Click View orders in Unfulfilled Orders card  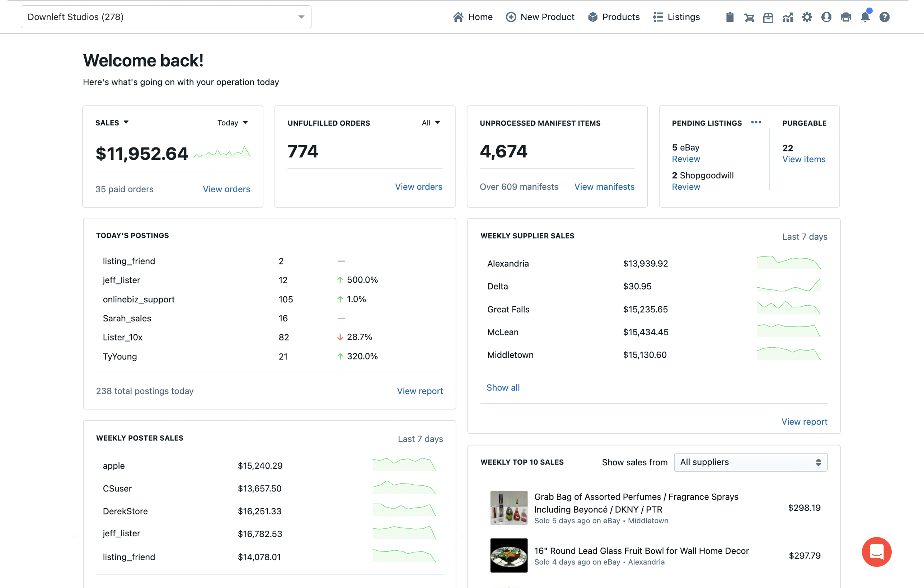[x=419, y=187]
